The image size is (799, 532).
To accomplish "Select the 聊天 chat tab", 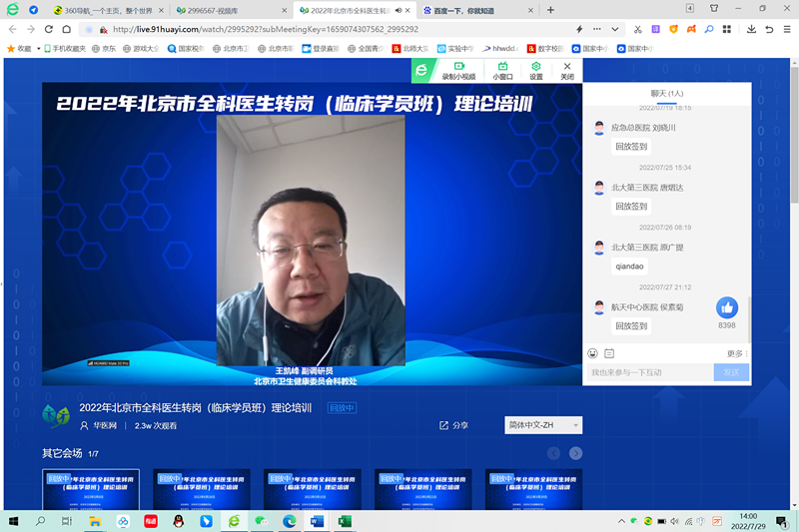I will pos(666,94).
